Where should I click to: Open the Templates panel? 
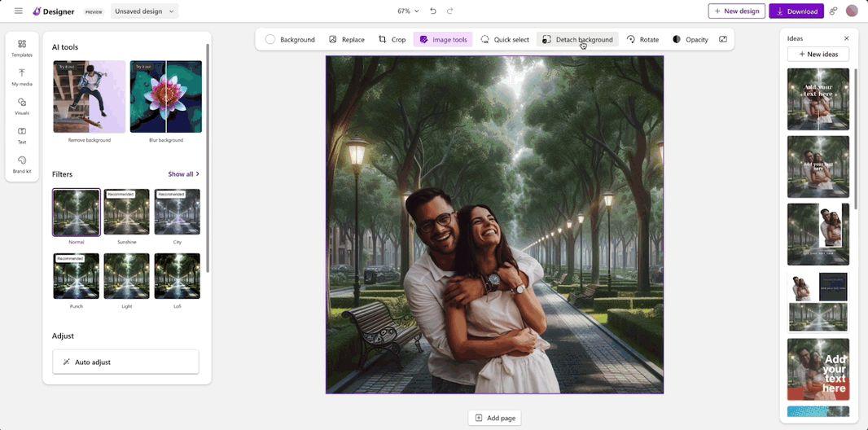coord(22,47)
